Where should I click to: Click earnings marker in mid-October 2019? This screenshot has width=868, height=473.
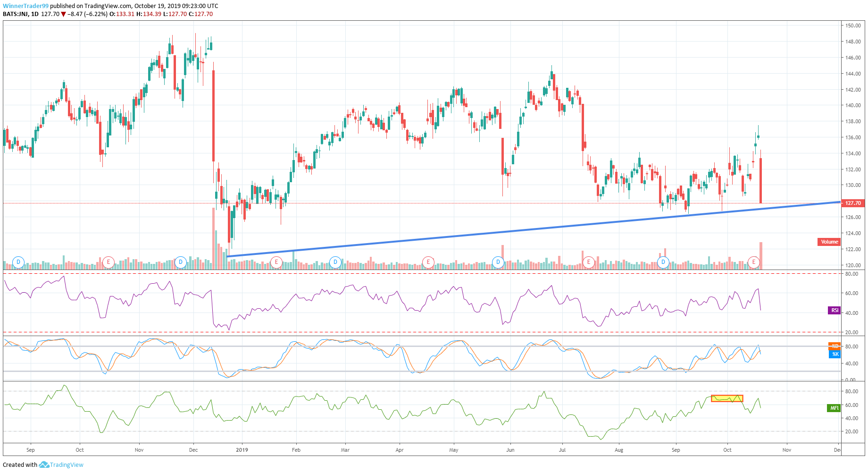(x=754, y=262)
